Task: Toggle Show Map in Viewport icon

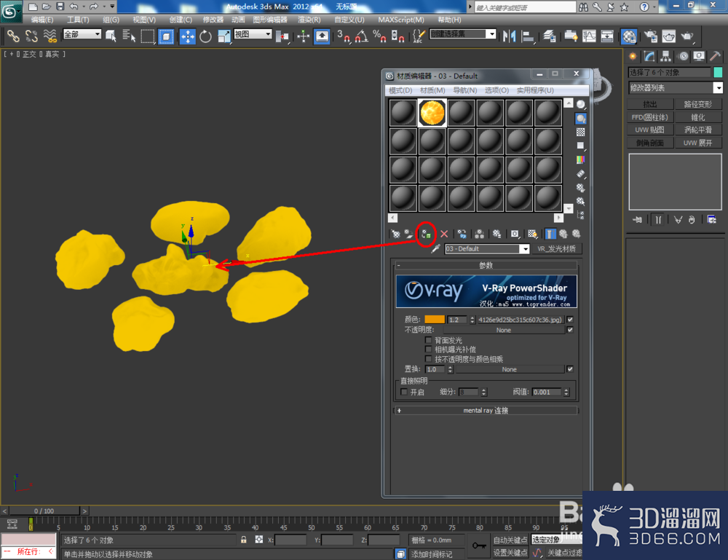Action: [x=533, y=234]
